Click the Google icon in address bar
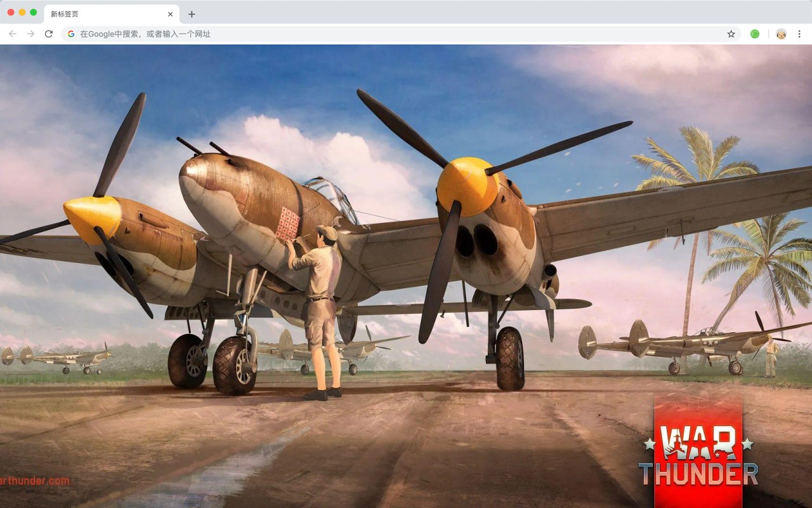Image resolution: width=812 pixels, height=508 pixels. [71, 34]
